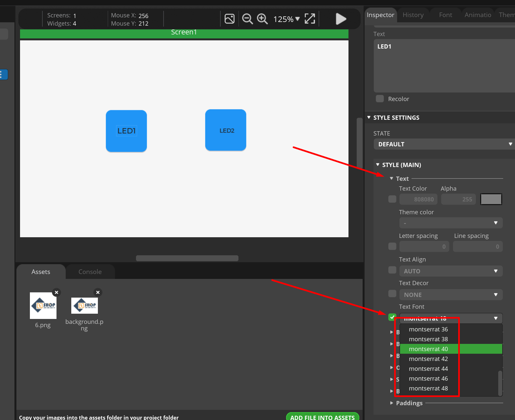
Task: Click the canvas horizontal scrollbar
Action: [x=187, y=258]
